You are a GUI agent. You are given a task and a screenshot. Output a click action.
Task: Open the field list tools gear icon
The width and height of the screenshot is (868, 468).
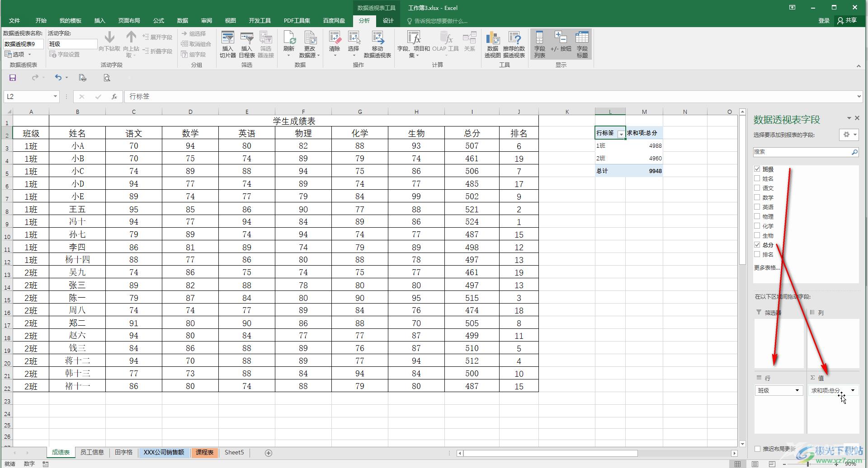point(849,135)
